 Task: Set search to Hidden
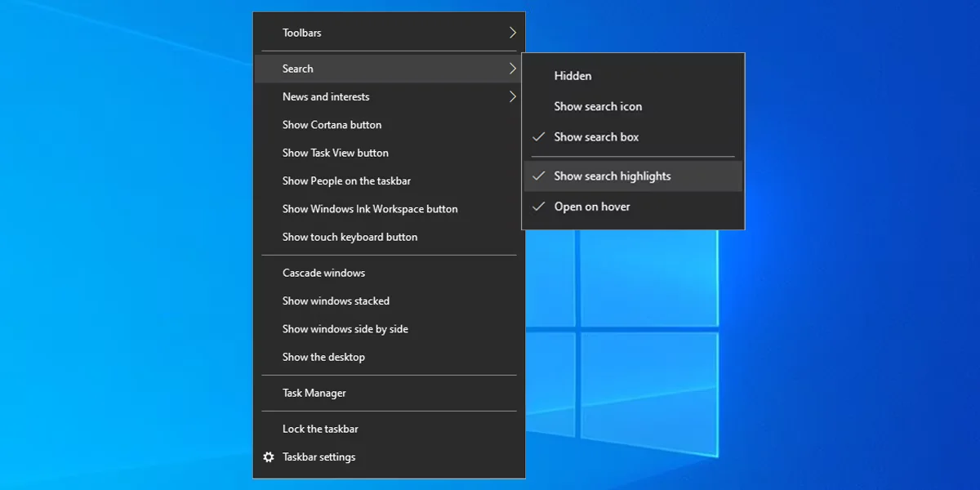[x=572, y=76]
